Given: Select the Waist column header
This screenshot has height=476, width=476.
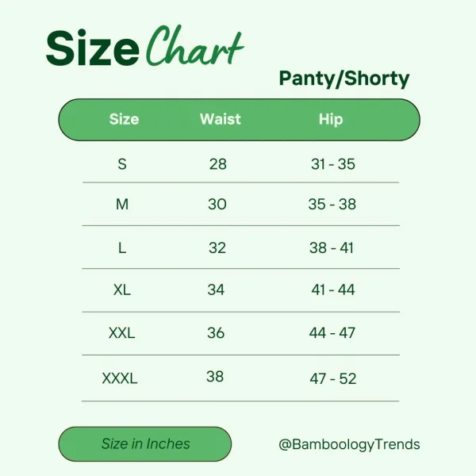Looking at the screenshot, I should point(220,120).
